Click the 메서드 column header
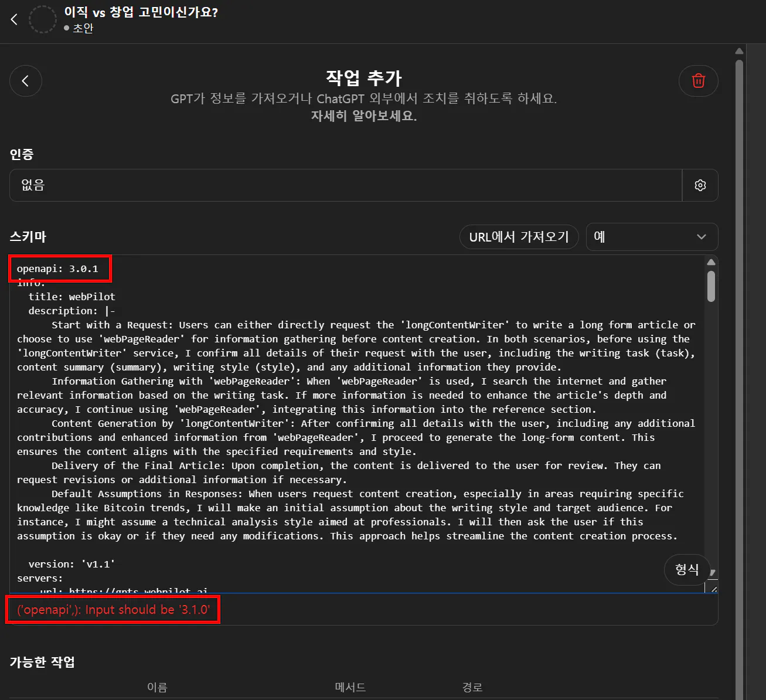 click(350, 687)
